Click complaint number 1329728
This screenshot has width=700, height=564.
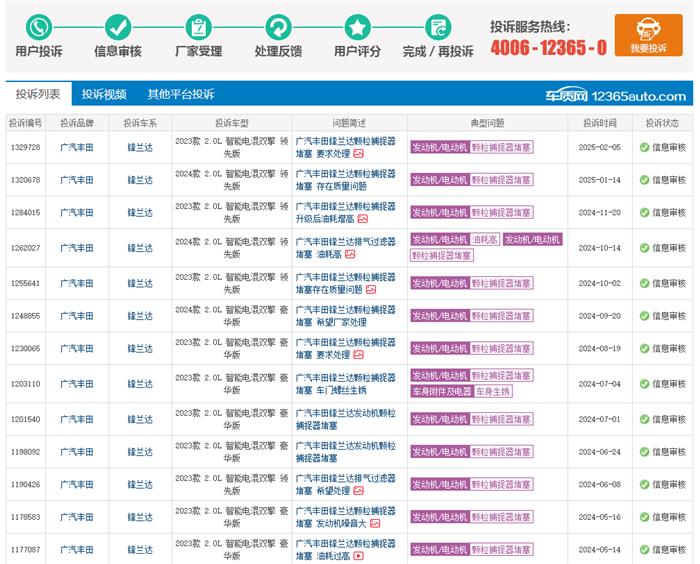click(25, 147)
